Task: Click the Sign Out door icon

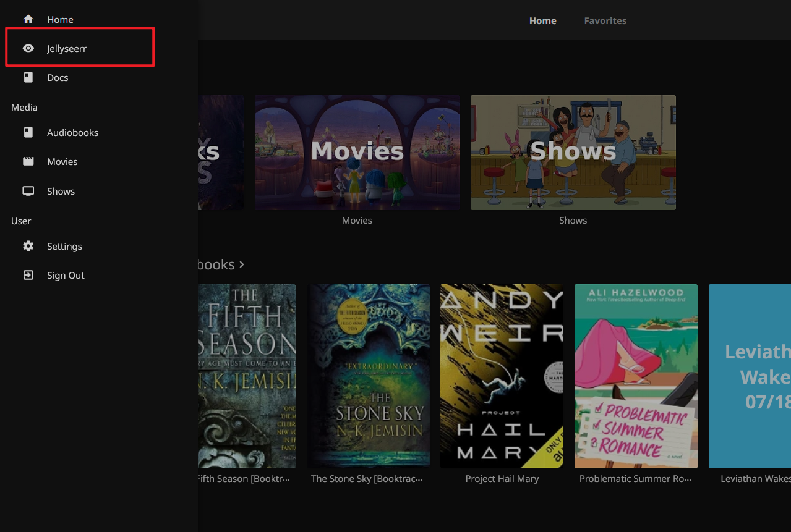Action: coord(28,274)
